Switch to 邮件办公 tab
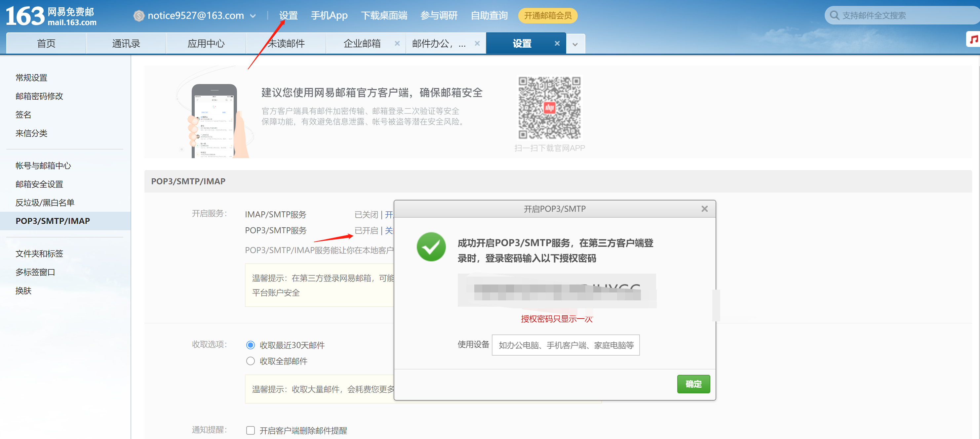980x439 pixels. [x=439, y=43]
